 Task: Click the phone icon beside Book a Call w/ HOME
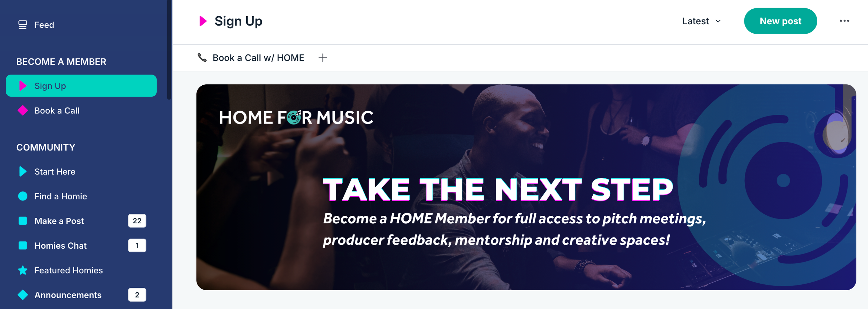(202, 58)
